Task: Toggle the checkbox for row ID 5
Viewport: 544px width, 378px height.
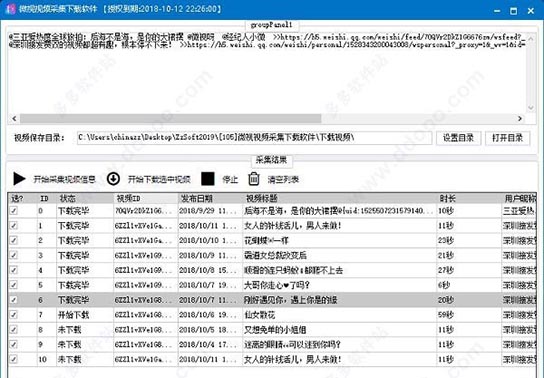Action: coord(14,285)
